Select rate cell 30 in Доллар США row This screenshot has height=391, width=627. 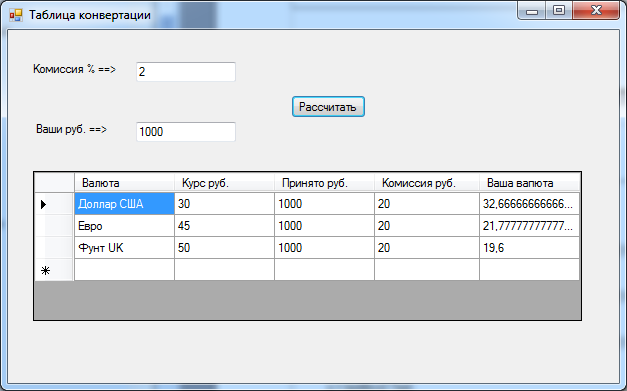(x=224, y=204)
